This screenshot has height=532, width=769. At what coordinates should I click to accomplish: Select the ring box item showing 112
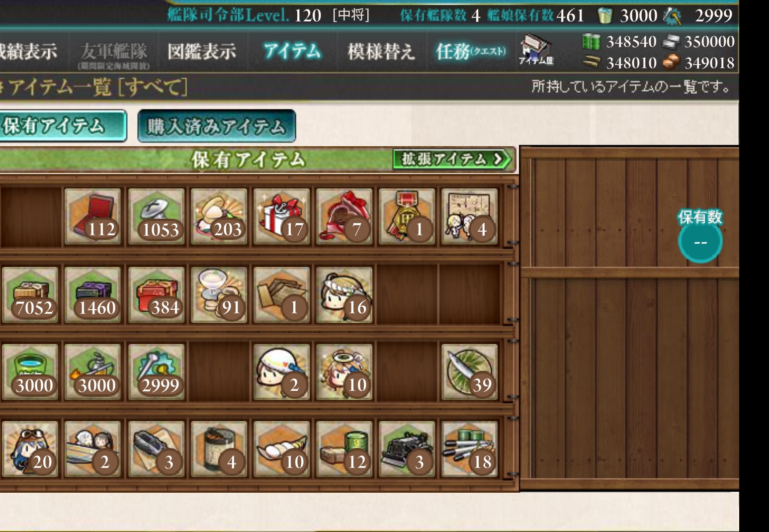tap(93, 216)
